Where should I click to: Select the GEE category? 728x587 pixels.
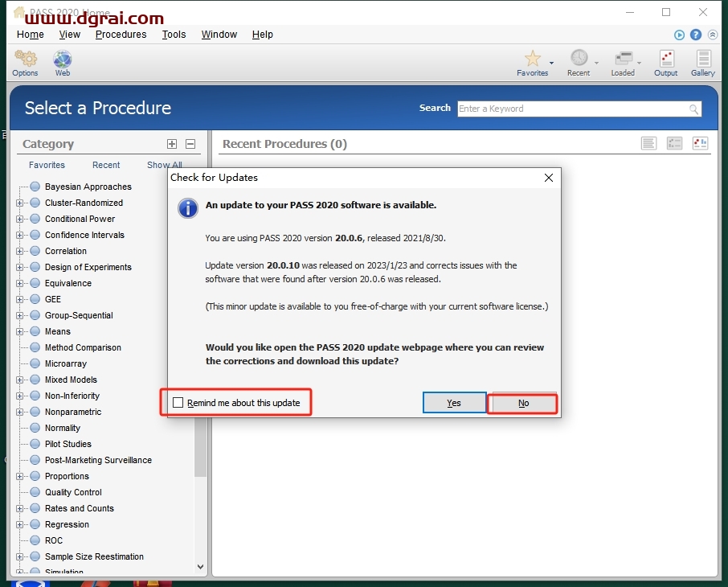[x=53, y=299]
